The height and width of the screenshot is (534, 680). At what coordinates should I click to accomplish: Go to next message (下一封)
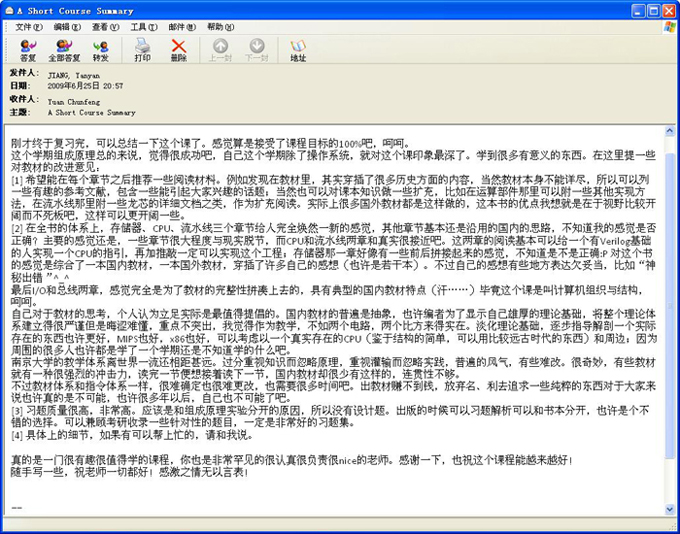pos(257,50)
